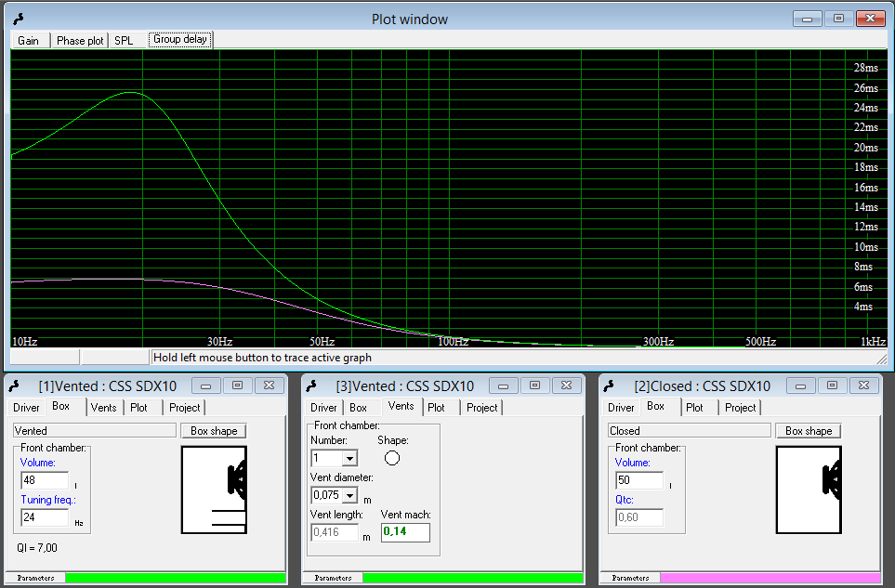Image resolution: width=895 pixels, height=588 pixels.
Task: Click the green color bar in [1]Vented
Action: pyautogui.click(x=176, y=578)
